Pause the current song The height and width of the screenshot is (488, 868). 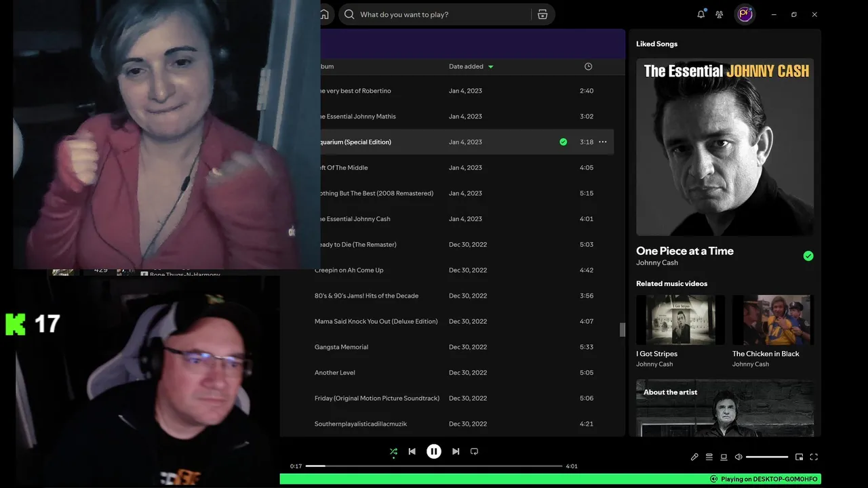click(434, 451)
